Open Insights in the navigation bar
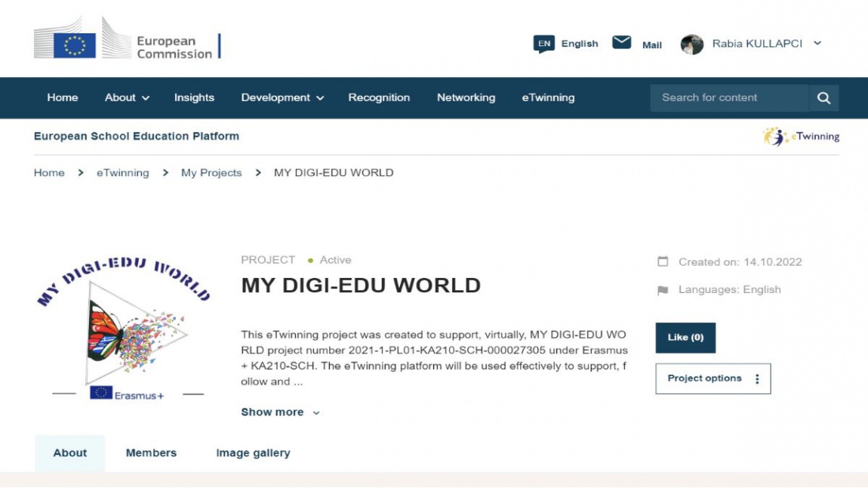This screenshot has height=488, width=868. point(194,97)
